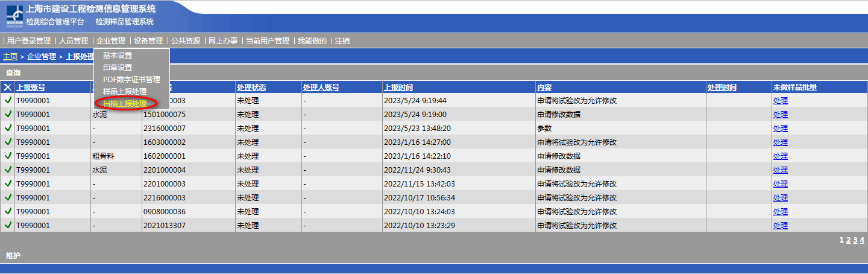Click the green checkmark for sample 2021013307
Screen dimensions: 868x274
8,225
